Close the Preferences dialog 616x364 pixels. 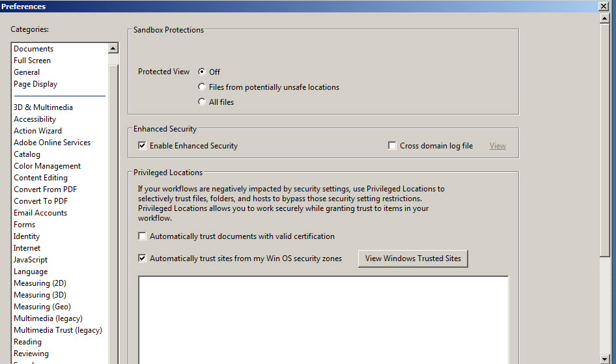604,6
